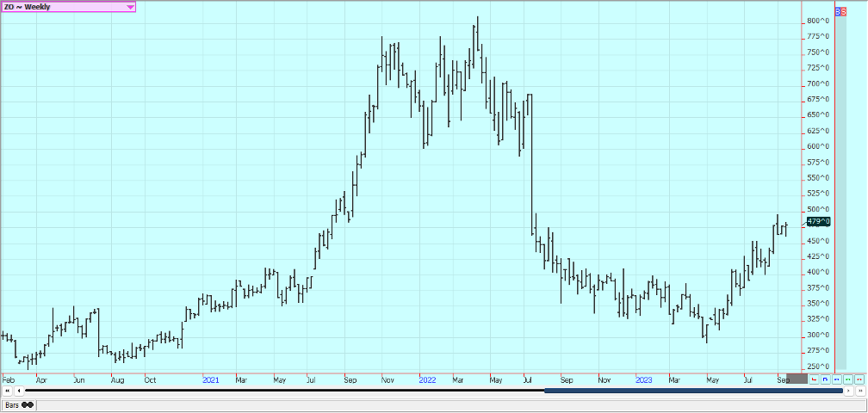Screen dimensions: 868x413
Task: Click the 479^0 current price label
Action: coord(818,222)
